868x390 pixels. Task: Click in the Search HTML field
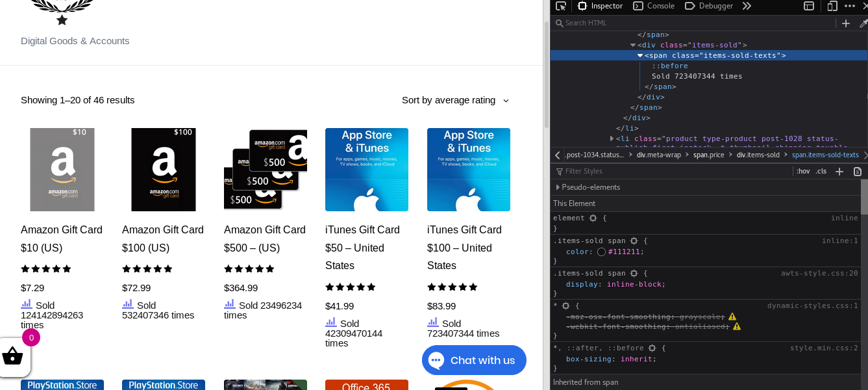tap(695, 23)
